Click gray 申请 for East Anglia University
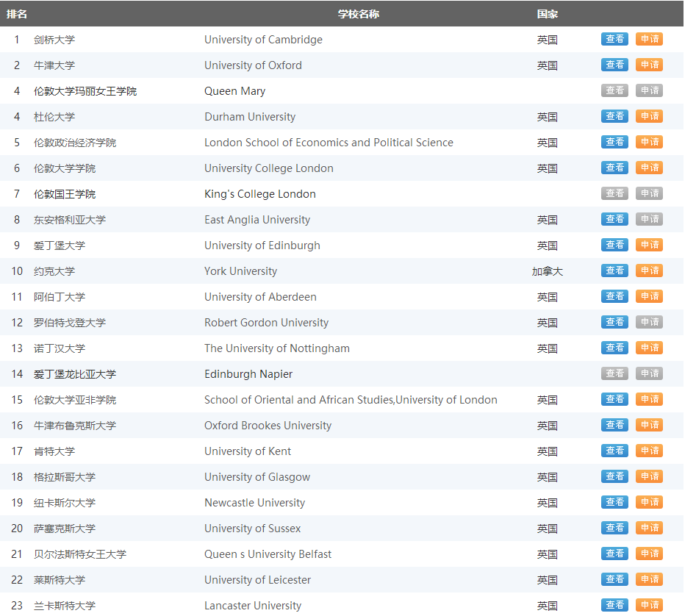 click(x=649, y=219)
